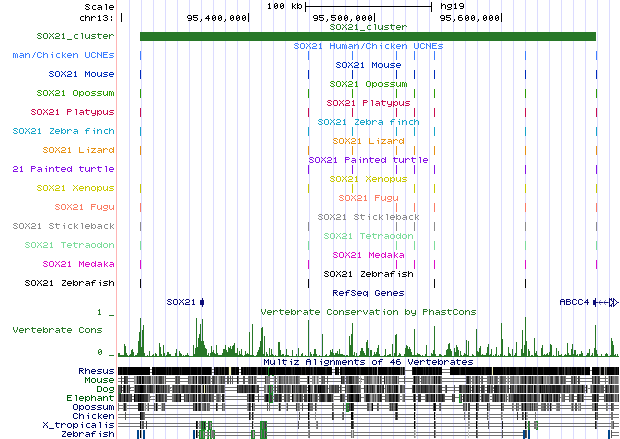This screenshot has height=439, width=620.
Task: Click the chr13 chromosome label
Action: (x=101, y=17)
